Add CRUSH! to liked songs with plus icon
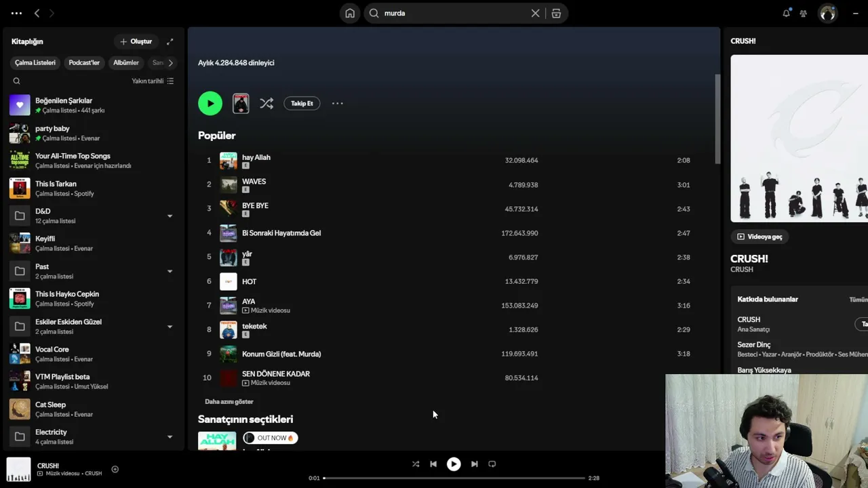The height and width of the screenshot is (488, 868). pyautogui.click(x=115, y=469)
